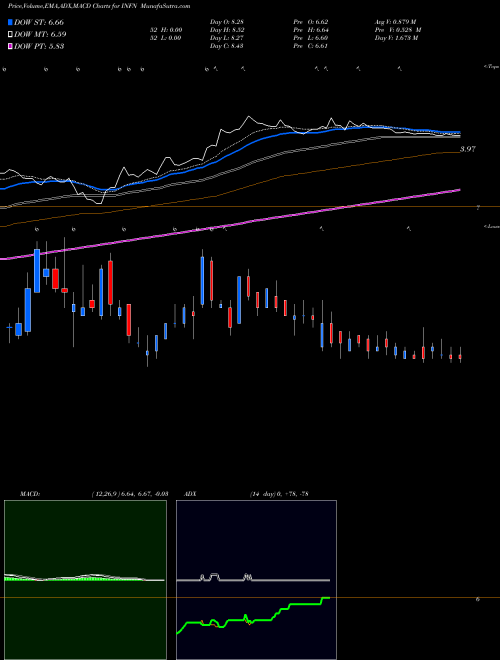Click the '52 H: 0.00' value

point(165,30)
